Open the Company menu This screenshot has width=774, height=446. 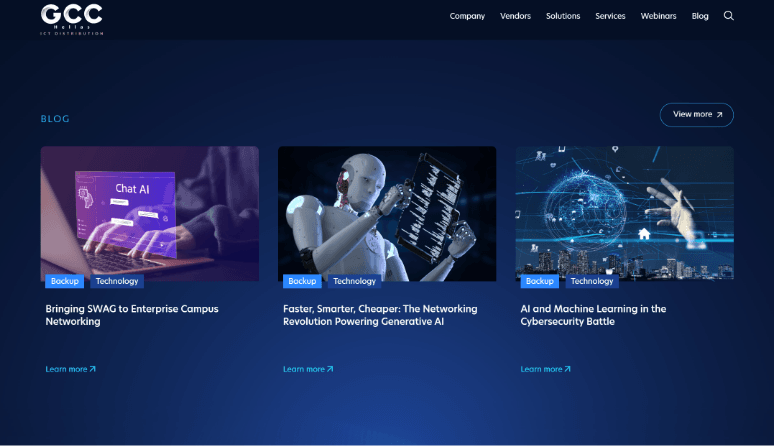click(x=467, y=16)
